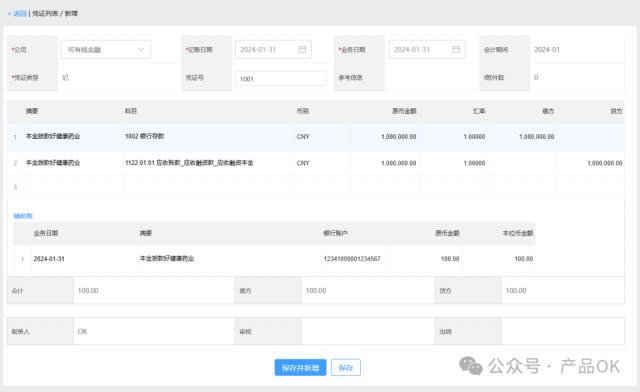Click row 2 credit amount 1,000,000.00

604,163
